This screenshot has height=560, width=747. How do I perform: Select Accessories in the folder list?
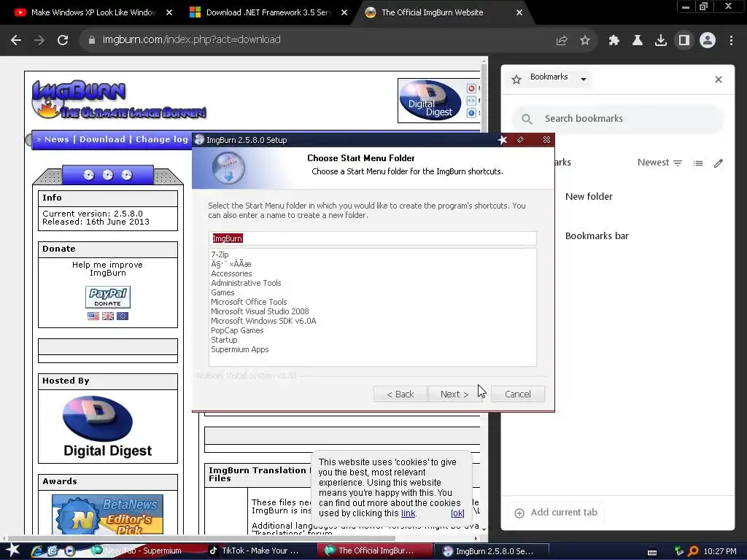tap(231, 274)
